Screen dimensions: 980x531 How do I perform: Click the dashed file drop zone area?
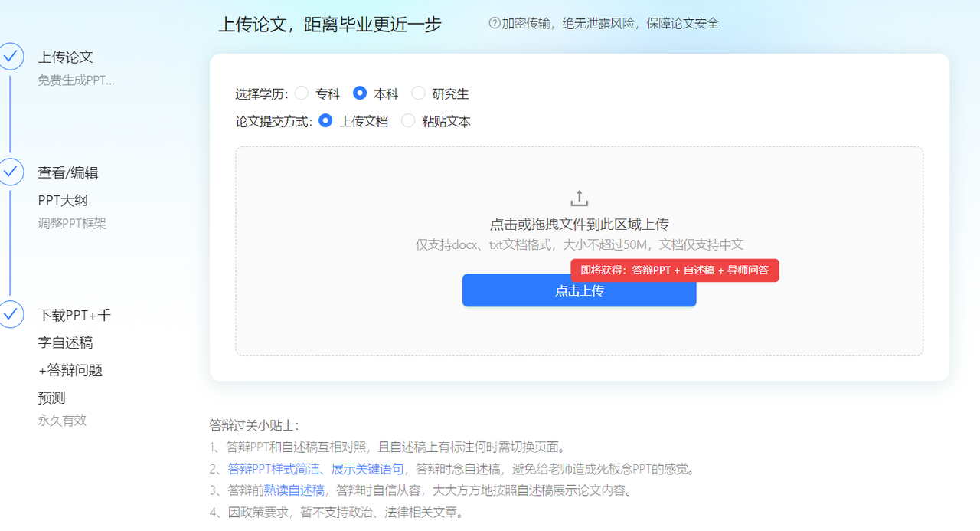580,251
